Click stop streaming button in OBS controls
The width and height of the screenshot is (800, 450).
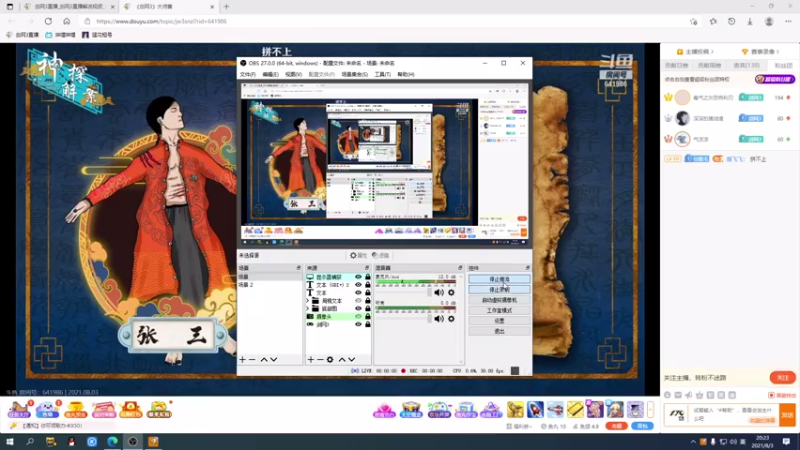click(499, 280)
